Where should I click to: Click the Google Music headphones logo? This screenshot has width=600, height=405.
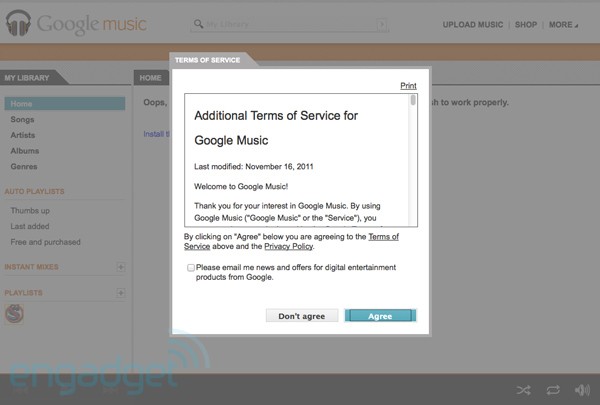(x=18, y=23)
